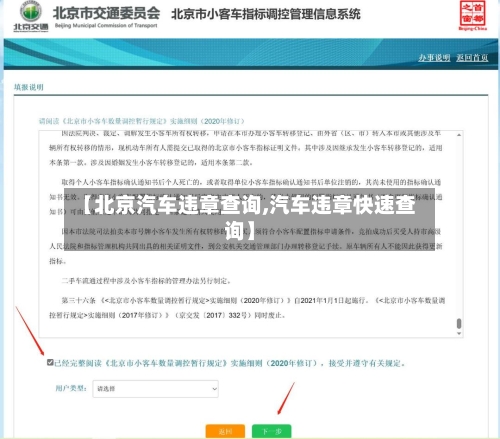Click the regulations text scrollbar thumb
500x439 pixels.
[459, 323]
